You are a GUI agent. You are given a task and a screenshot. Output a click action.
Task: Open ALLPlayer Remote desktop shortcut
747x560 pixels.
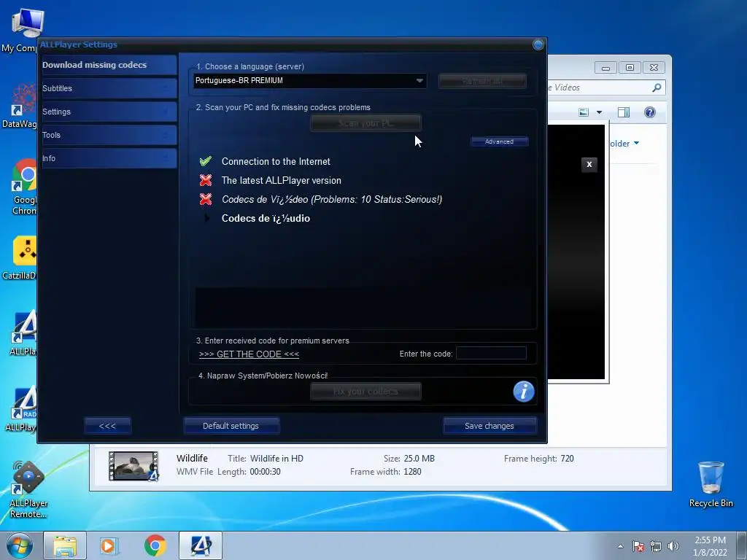click(28, 490)
